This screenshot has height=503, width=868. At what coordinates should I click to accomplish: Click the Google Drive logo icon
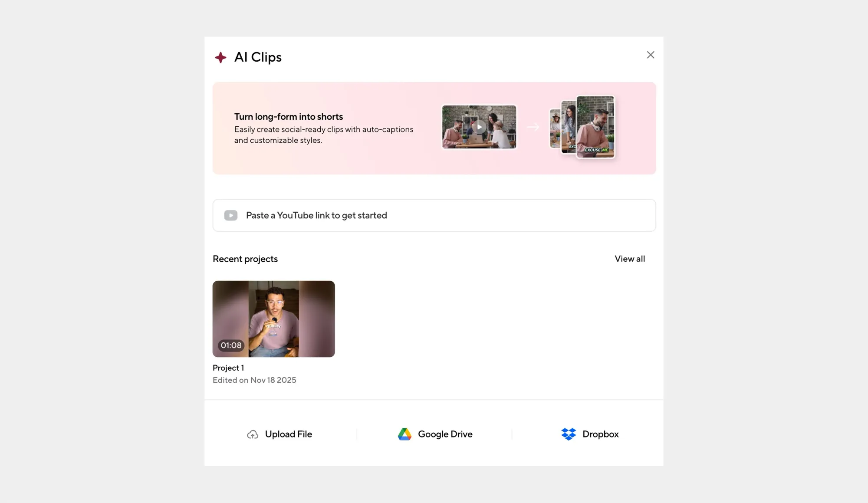point(404,434)
